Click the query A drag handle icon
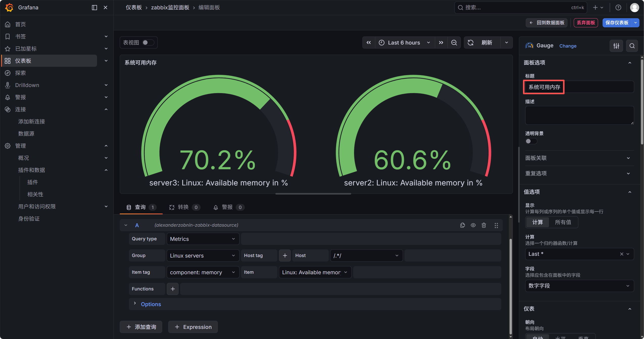The width and height of the screenshot is (644, 339). coord(496,225)
